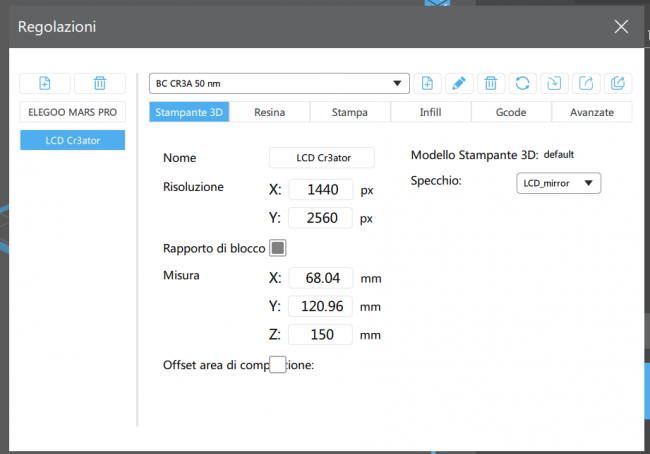Go to the Avanzate tab
650x454 pixels.
click(591, 112)
